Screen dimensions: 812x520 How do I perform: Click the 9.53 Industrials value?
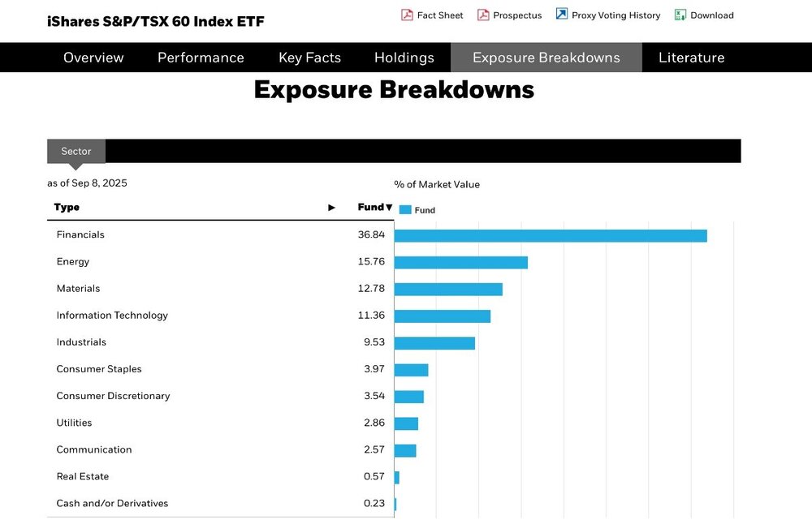pos(374,342)
